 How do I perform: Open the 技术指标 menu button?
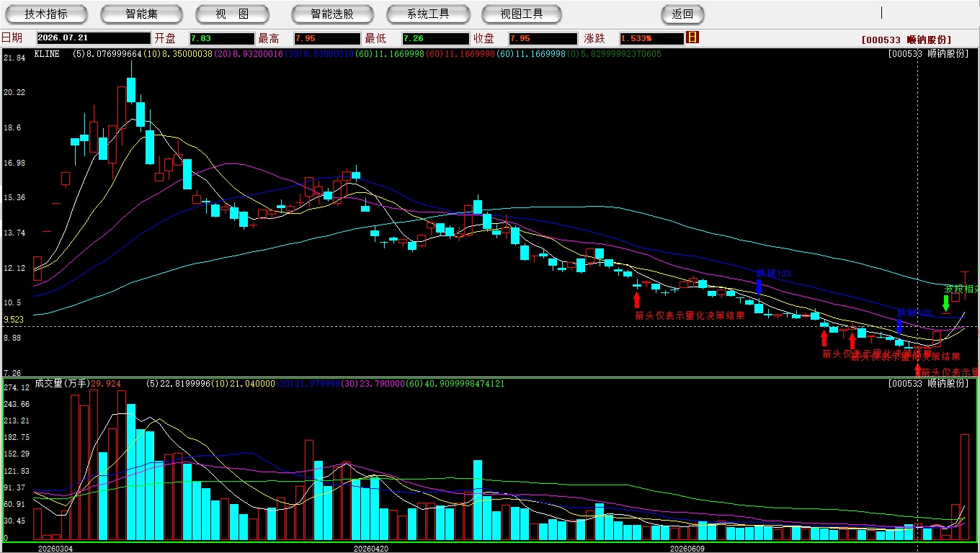pyautogui.click(x=46, y=14)
